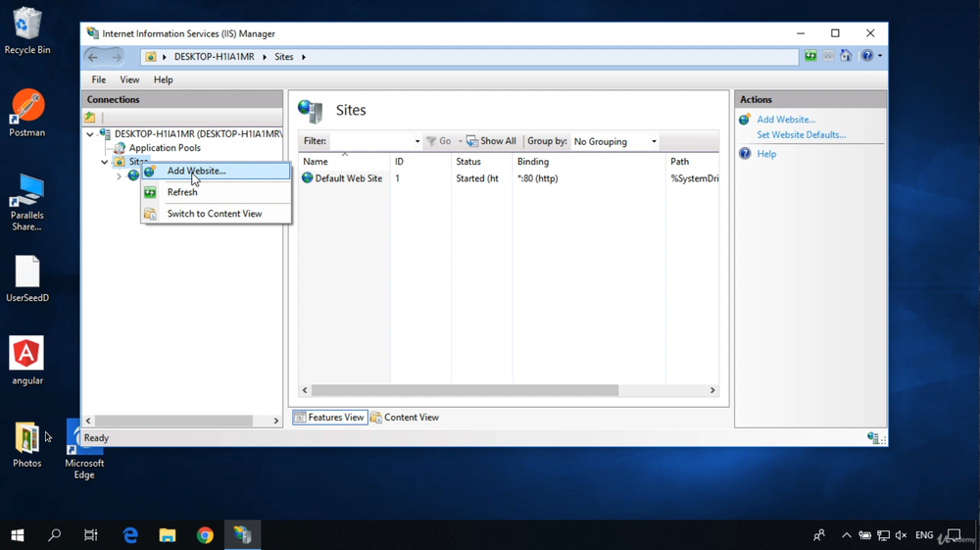This screenshot has width=980, height=550.
Task: Click the green refresh page icon in toolbar
Action: (x=810, y=56)
